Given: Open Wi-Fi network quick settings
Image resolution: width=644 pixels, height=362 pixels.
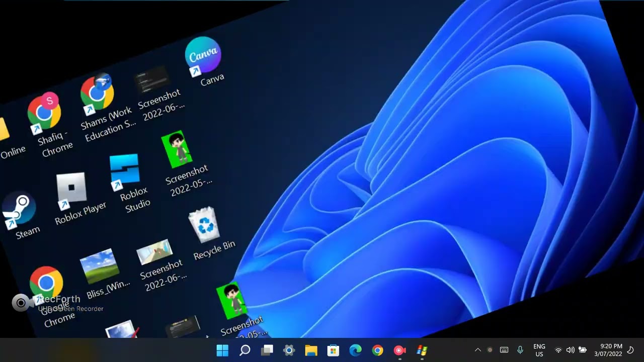Looking at the screenshot, I should click(558, 350).
